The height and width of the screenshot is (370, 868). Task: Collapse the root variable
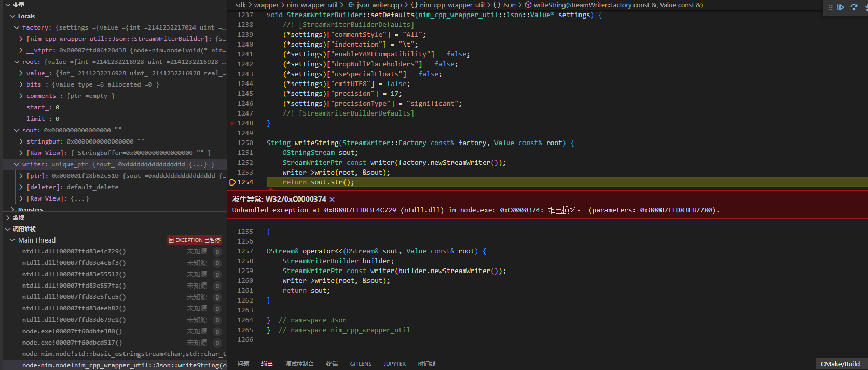tap(17, 62)
